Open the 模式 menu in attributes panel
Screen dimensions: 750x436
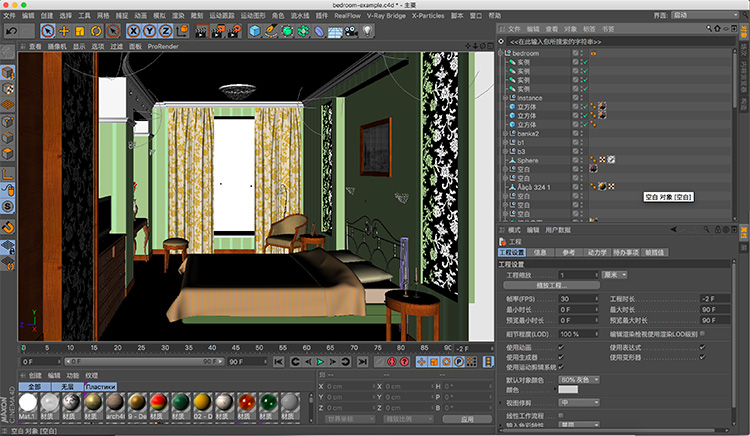point(514,230)
